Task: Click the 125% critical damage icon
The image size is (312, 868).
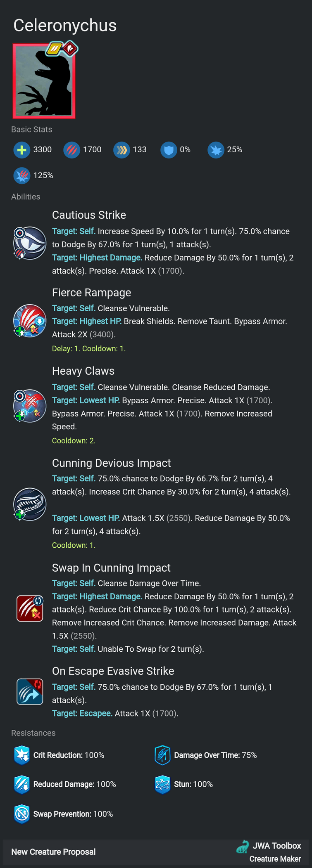Action: coord(21,175)
